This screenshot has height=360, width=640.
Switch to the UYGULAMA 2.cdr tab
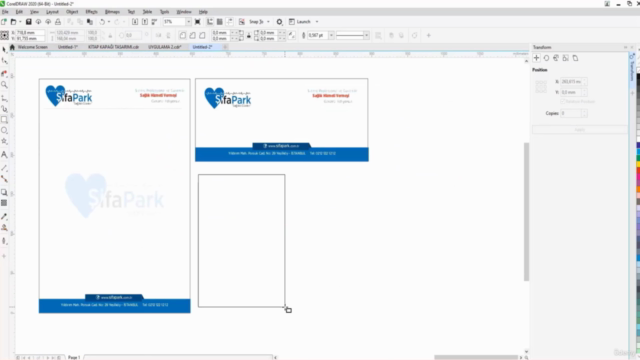[x=164, y=47]
